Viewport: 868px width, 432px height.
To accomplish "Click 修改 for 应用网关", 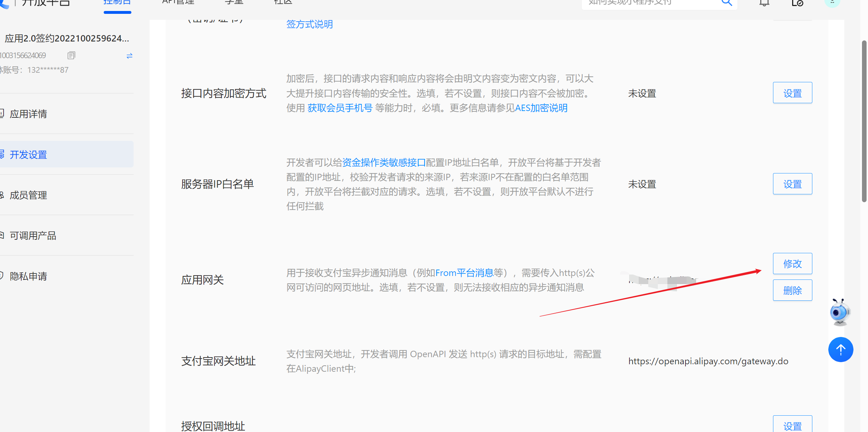I will point(792,264).
